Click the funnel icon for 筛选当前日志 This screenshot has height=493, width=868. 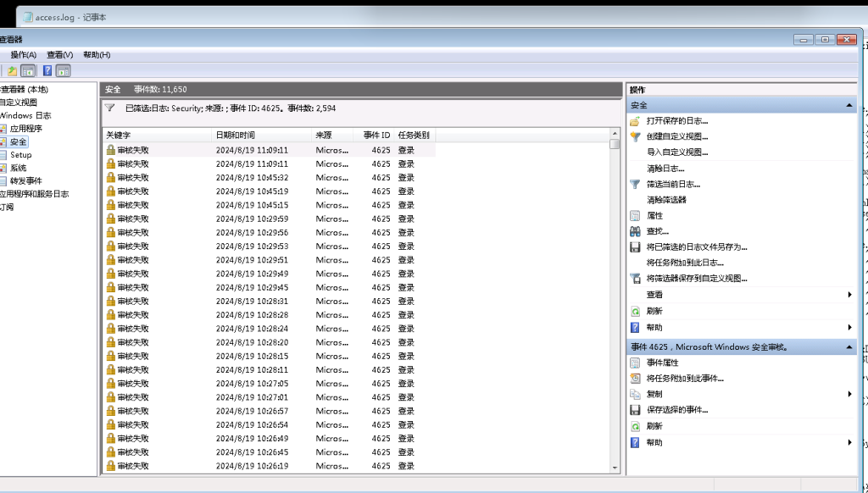pos(635,184)
